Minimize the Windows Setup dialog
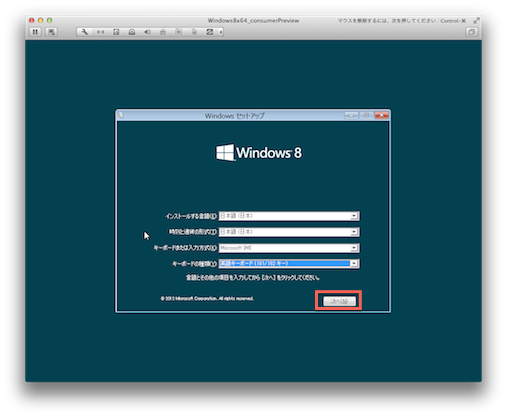 pos(351,115)
